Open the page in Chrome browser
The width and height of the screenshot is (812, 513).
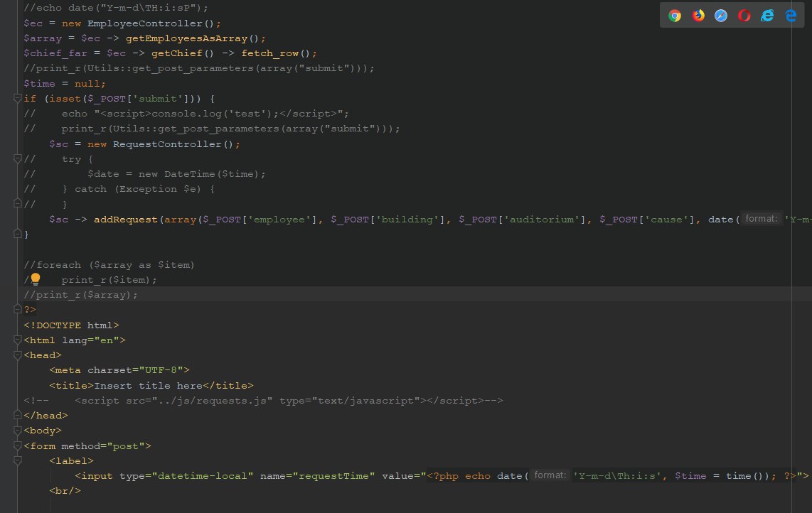[675, 16]
